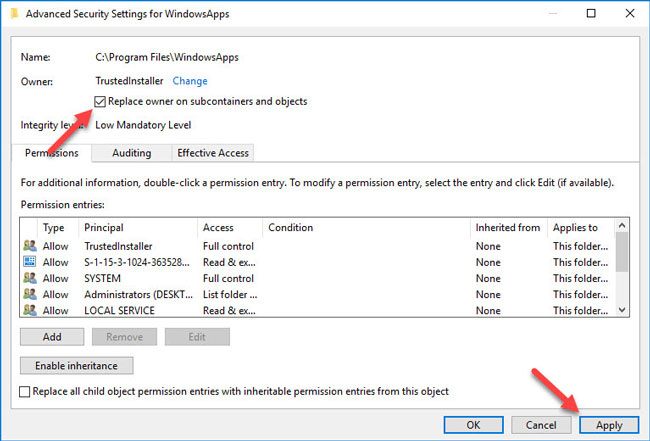This screenshot has width=650, height=441.
Task: Open the Auditing tab
Action: pos(131,153)
